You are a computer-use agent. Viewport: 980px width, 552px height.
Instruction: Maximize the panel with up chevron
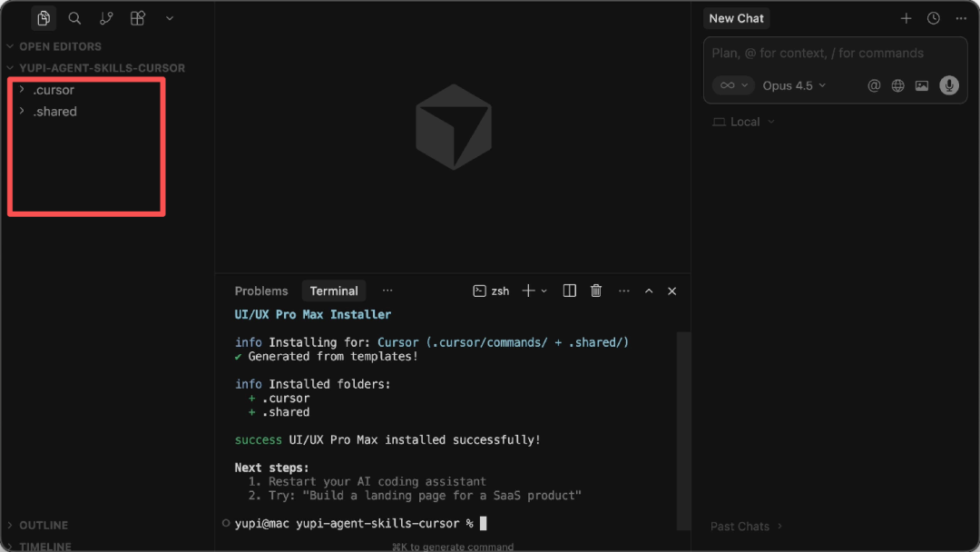click(x=649, y=291)
